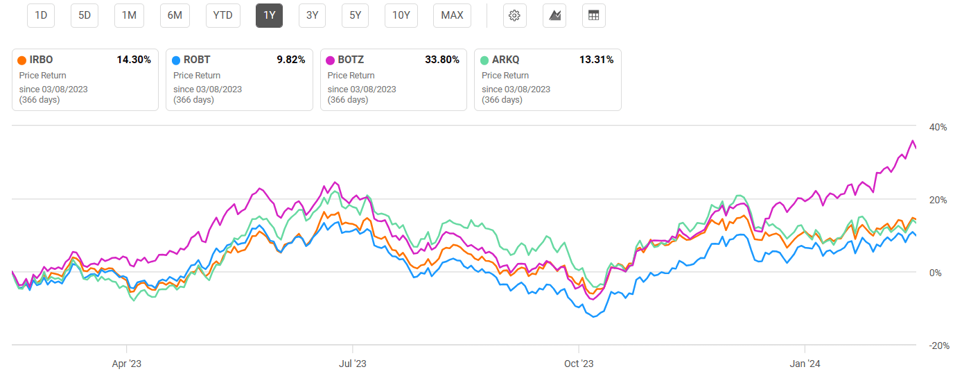Click the orange IRBO legend dot
980x383 pixels.
(22, 60)
